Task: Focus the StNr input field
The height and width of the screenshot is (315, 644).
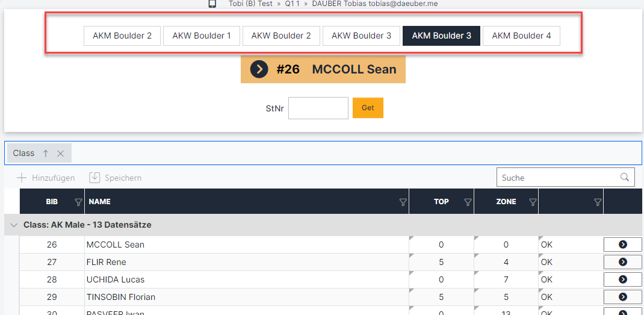Action: [318, 108]
